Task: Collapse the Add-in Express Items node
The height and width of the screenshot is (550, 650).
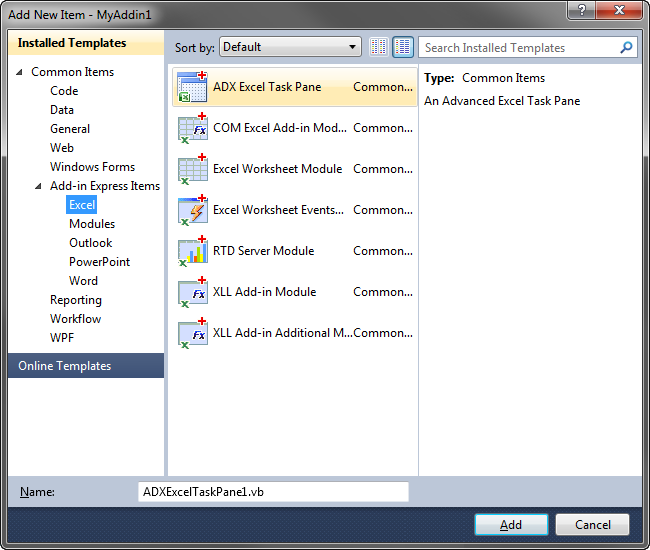Action: click(x=38, y=186)
